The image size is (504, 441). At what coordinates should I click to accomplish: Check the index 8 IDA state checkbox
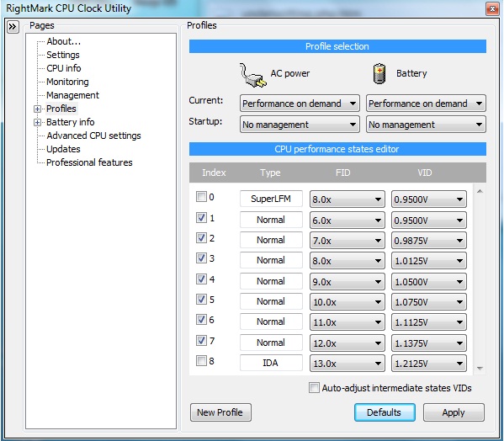[x=201, y=361]
